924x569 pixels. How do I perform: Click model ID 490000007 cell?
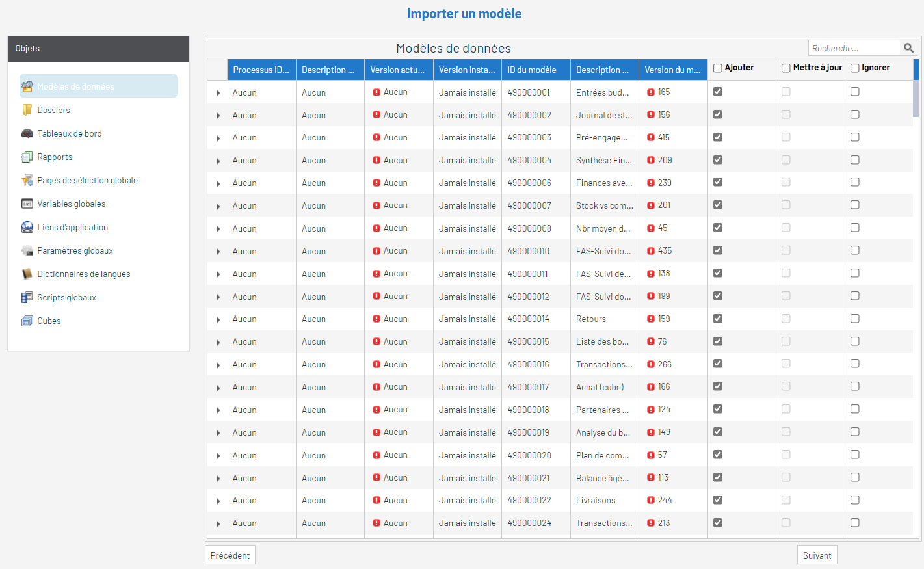536,205
